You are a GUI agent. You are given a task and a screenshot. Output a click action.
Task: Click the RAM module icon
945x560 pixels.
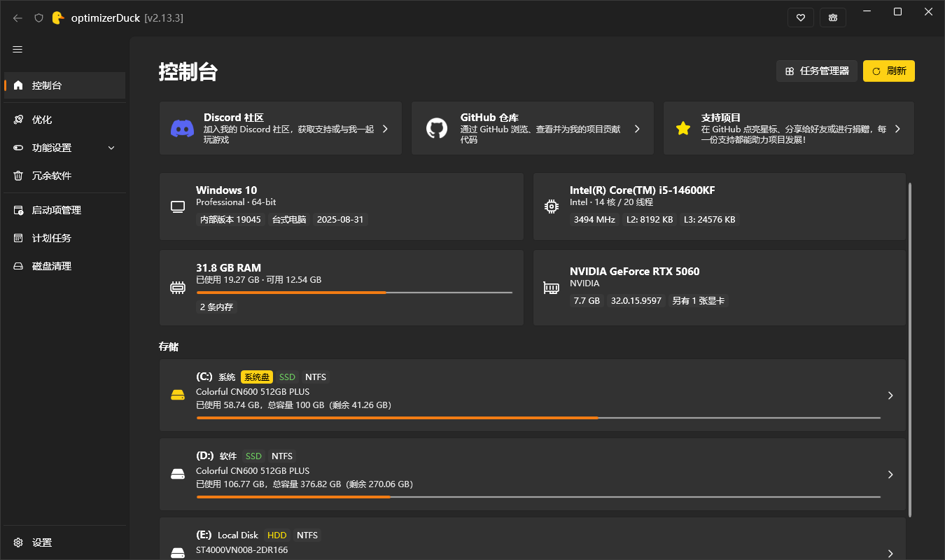(x=178, y=288)
